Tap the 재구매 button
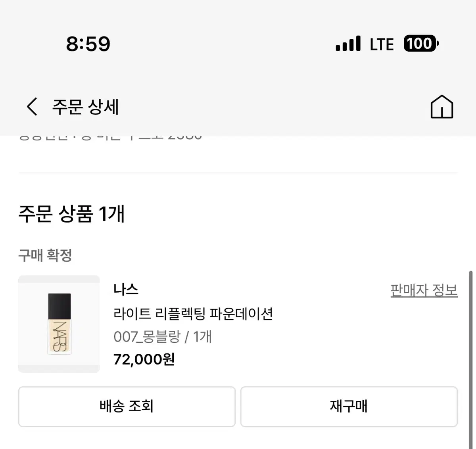Image resolution: width=476 pixels, height=449 pixels. click(349, 406)
